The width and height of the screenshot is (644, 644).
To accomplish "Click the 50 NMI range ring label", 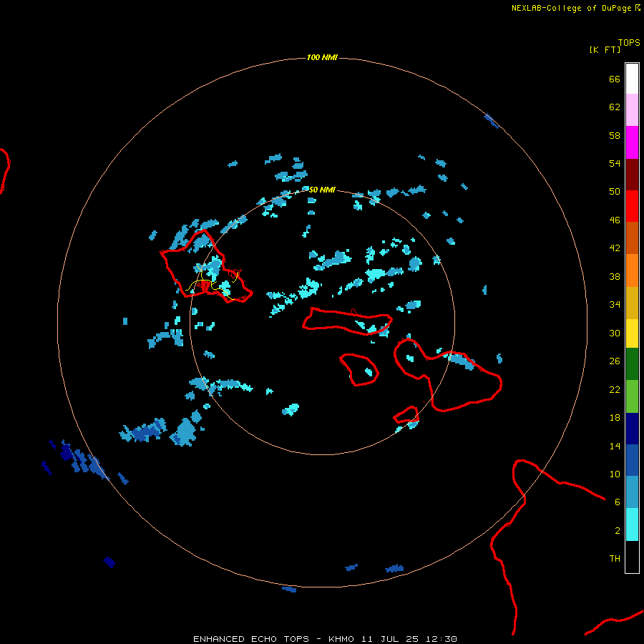I will pyautogui.click(x=322, y=190).
